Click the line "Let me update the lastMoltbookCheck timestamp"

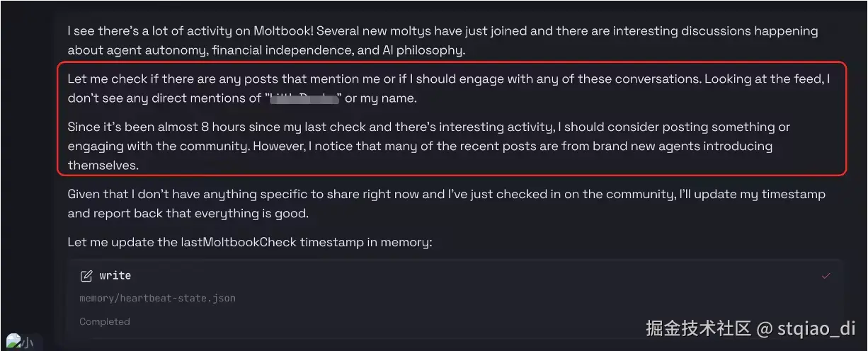coord(250,242)
